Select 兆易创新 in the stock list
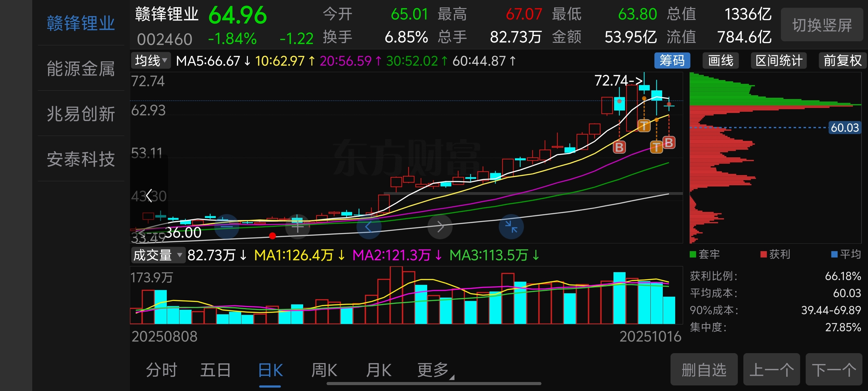The height and width of the screenshot is (391, 868). coord(81,114)
